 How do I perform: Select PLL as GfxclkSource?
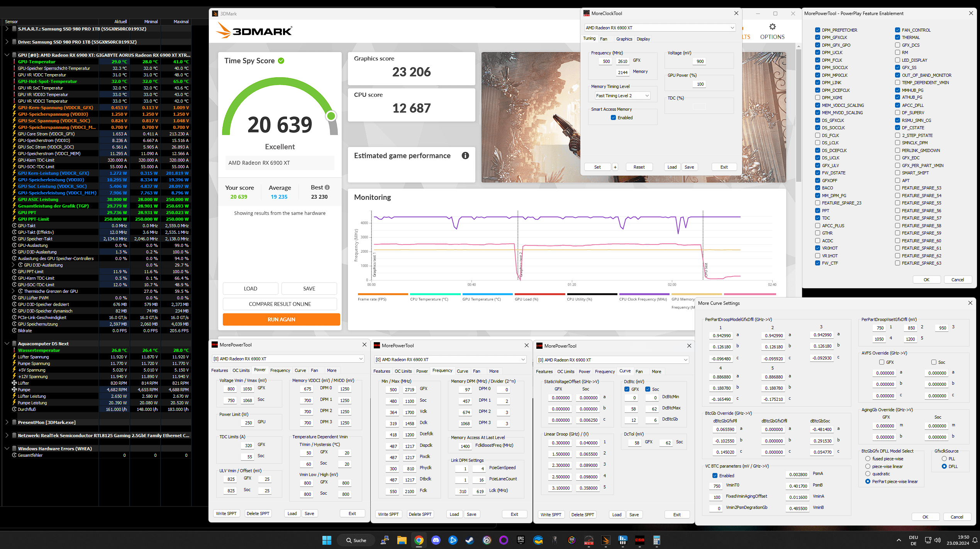[944, 459]
